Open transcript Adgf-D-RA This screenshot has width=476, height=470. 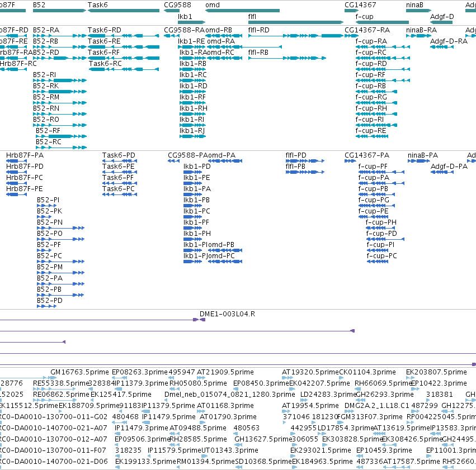coord(449,41)
